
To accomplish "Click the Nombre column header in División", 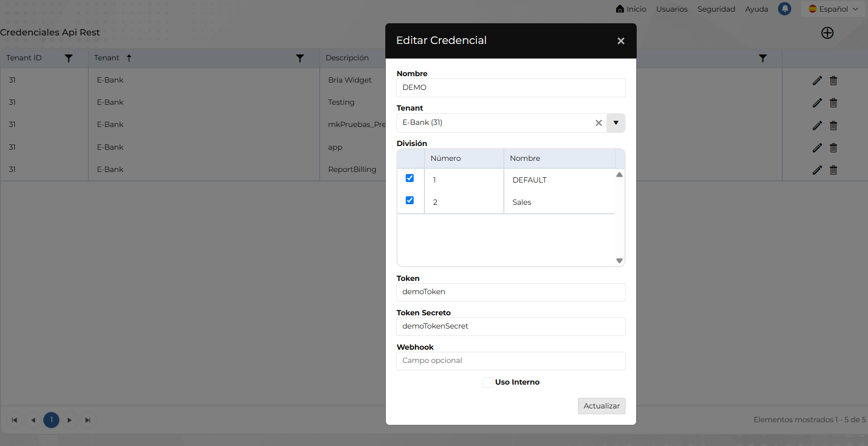I will pyautogui.click(x=559, y=159).
